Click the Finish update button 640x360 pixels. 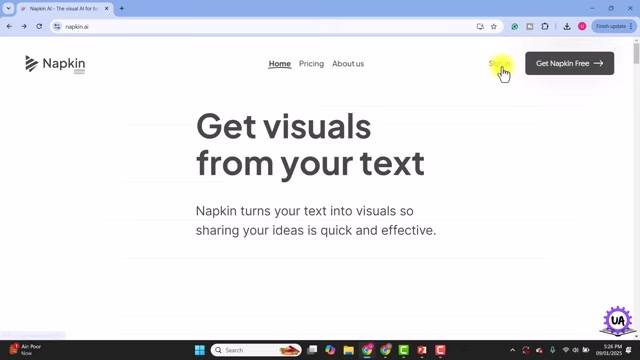pyautogui.click(x=614, y=27)
